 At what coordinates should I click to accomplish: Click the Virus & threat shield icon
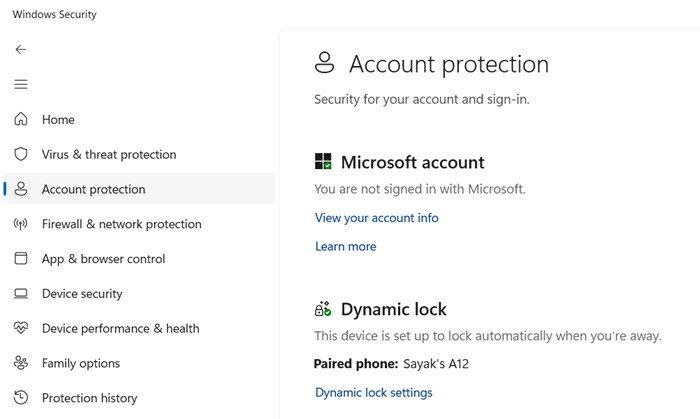coord(21,154)
